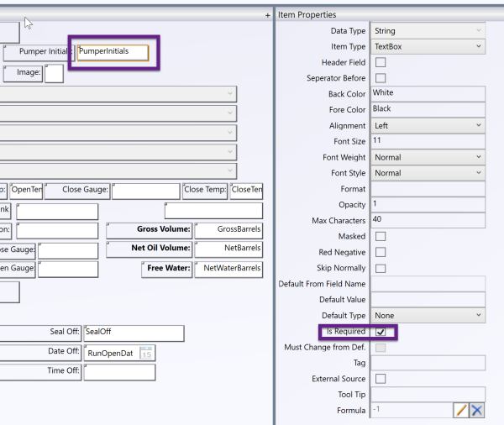Check the External Source checkbox
Viewport: 504px width, 425px height.
coord(381,379)
